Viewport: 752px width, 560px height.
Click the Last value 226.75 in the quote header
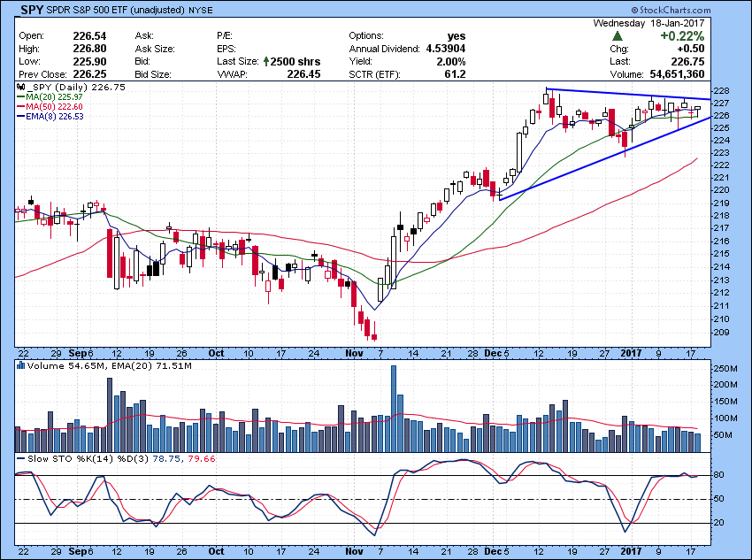pos(687,61)
